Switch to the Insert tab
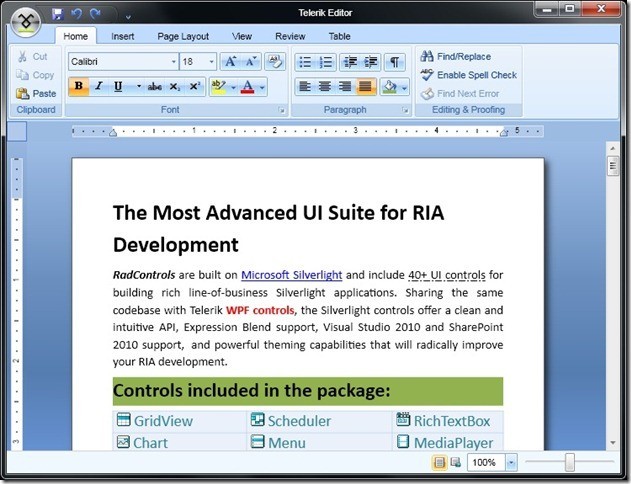 tap(122, 36)
